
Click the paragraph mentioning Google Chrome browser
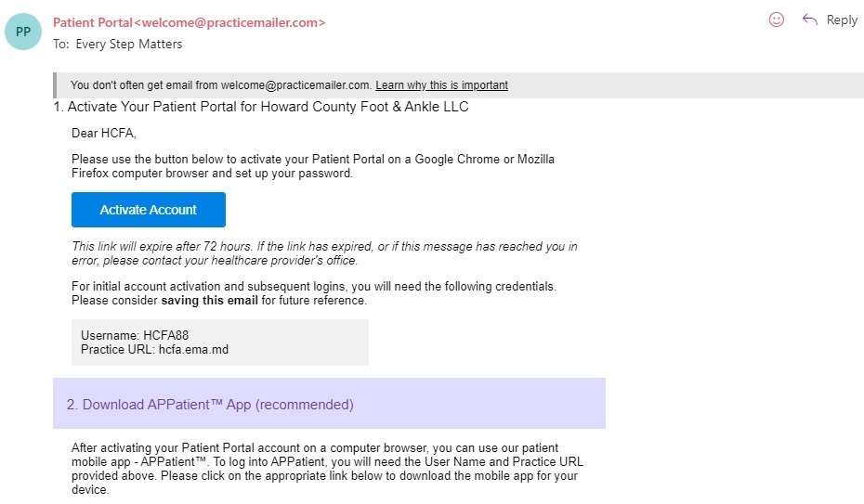[313, 166]
